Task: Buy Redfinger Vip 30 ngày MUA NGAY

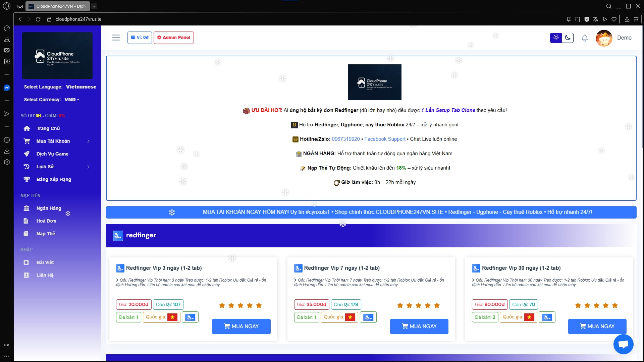Action: (x=597, y=326)
